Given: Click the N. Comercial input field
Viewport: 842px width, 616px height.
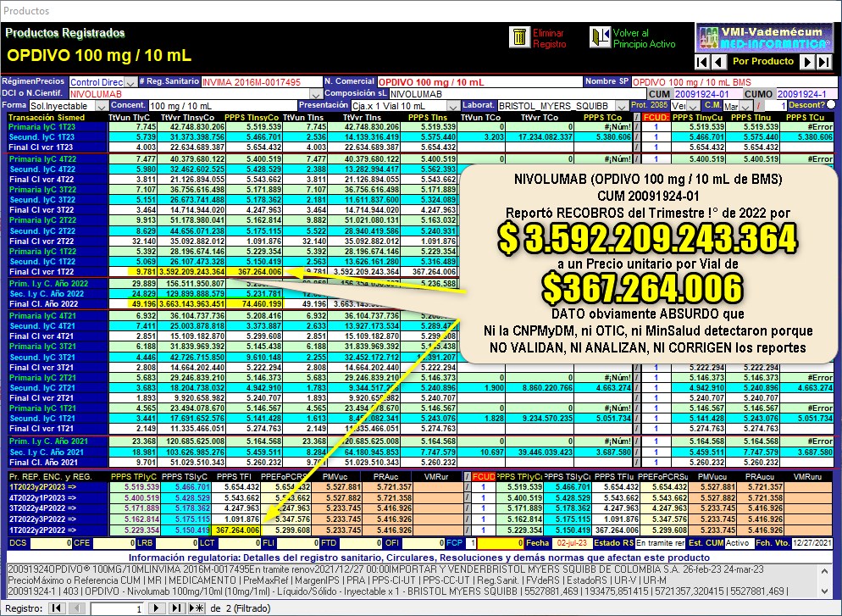Looking at the screenshot, I should 480,82.
